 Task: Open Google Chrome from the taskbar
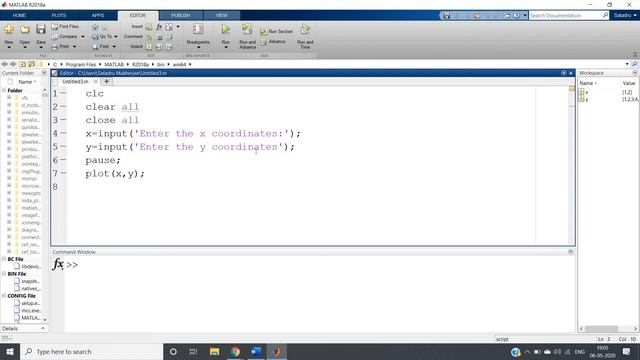point(235,351)
